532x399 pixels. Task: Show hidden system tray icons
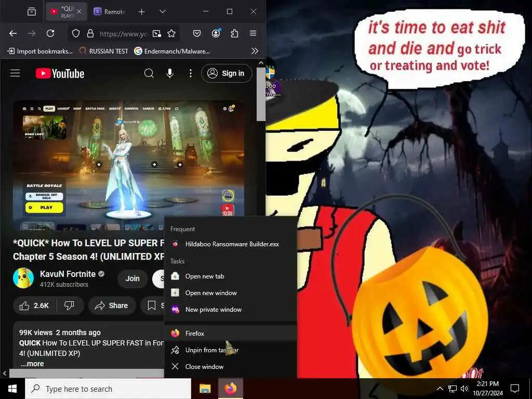point(440,389)
